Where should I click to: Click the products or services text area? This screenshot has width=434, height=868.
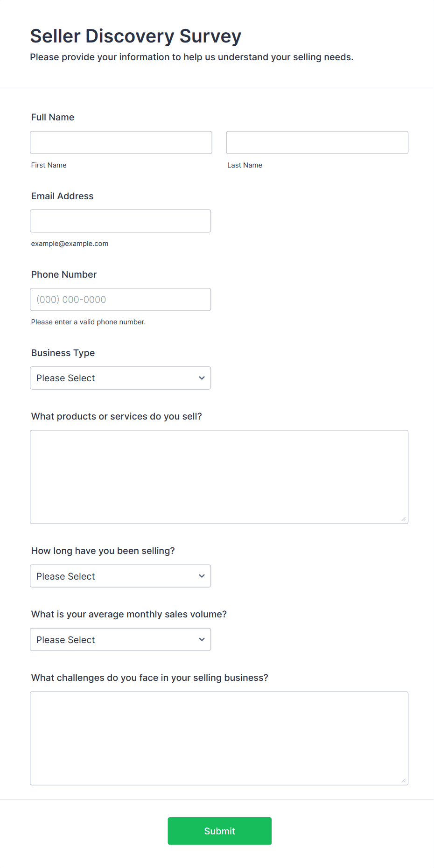(x=219, y=476)
